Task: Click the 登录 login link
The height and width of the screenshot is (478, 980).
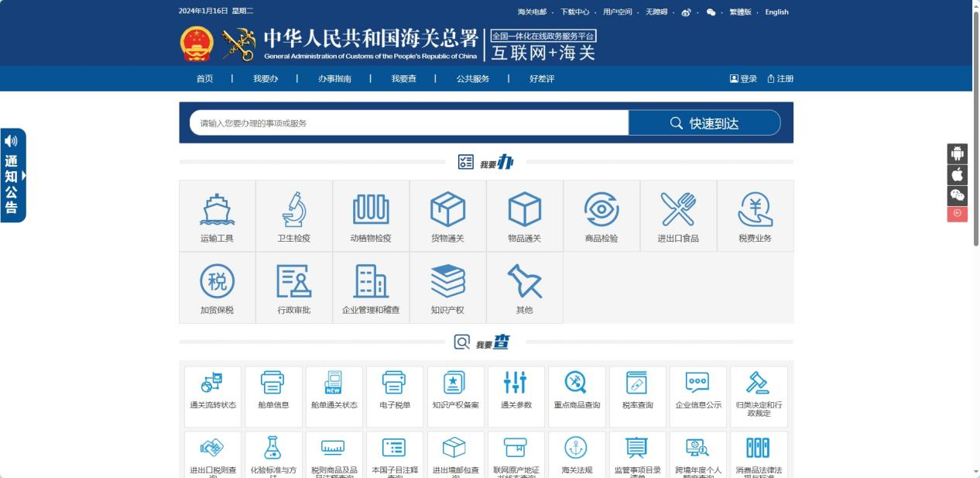Action: coord(744,79)
